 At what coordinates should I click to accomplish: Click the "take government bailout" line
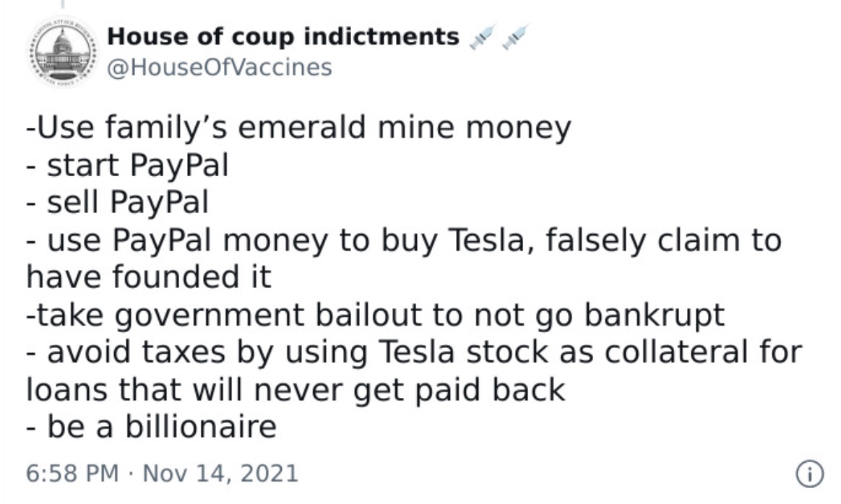tap(376, 316)
